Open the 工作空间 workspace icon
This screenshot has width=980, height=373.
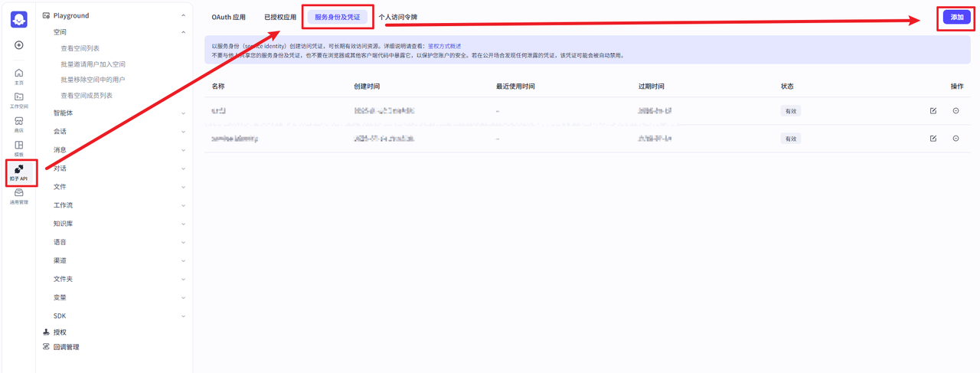pos(19,100)
